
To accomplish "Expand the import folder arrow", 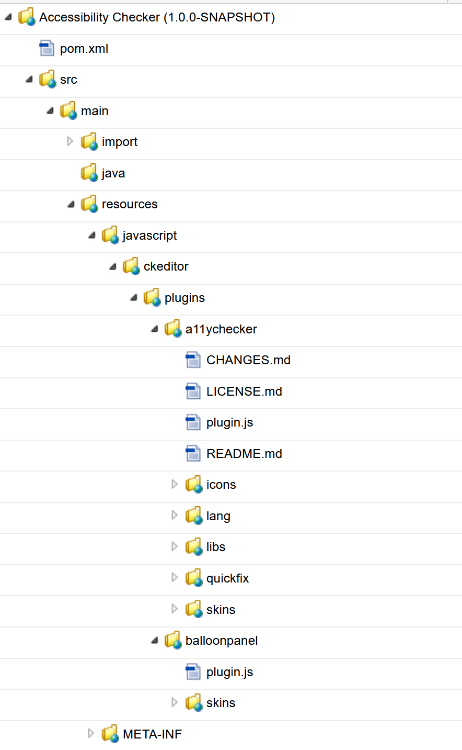I will click(x=70, y=142).
